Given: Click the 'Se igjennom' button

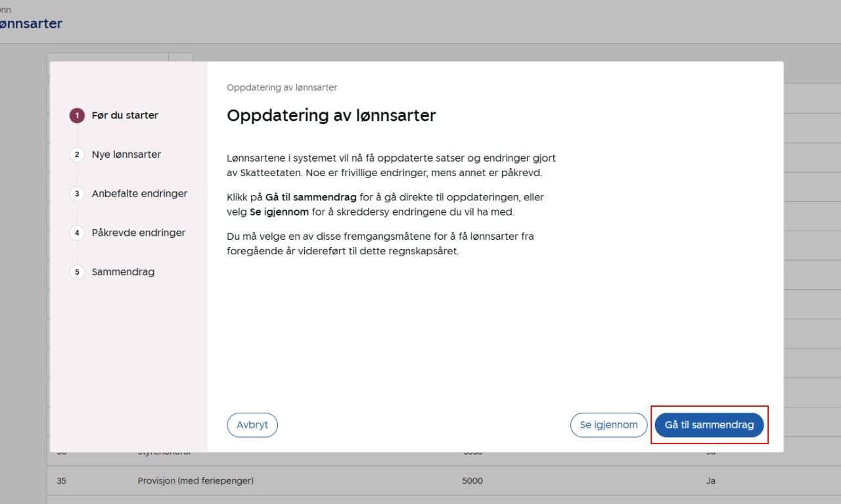Looking at the screenshot, I should [608, 425].
